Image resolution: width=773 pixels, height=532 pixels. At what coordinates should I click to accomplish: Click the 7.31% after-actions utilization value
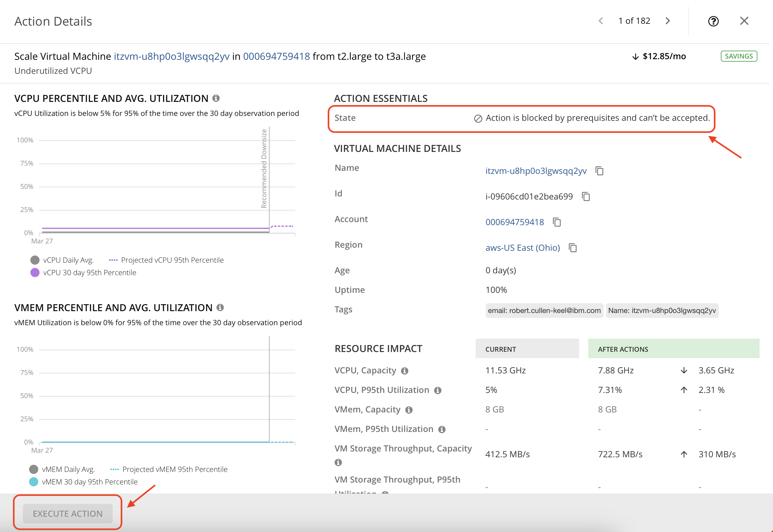(x=610, y=390)
